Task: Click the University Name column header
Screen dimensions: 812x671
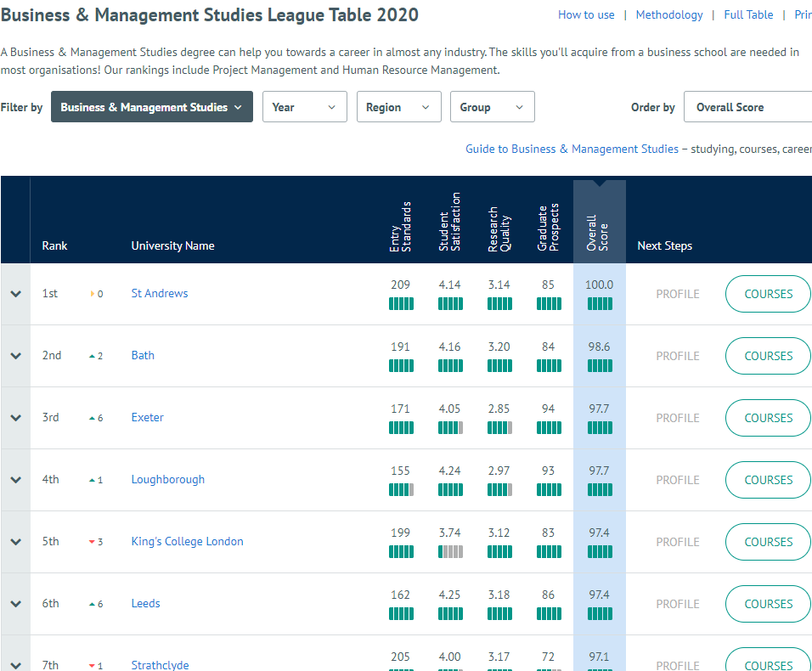Action: (x=172, y=246)
